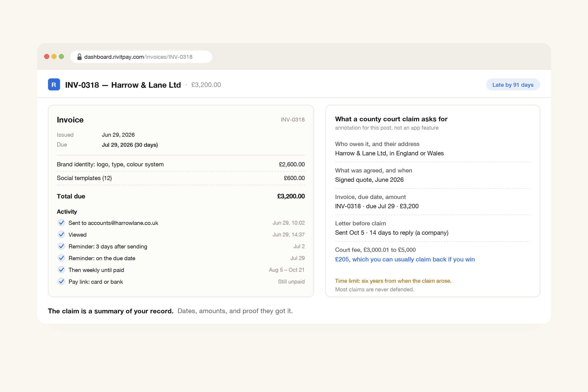Click the bold £3,200.00 total amount
The image size is (588, 392).
(x=291, y=196)
